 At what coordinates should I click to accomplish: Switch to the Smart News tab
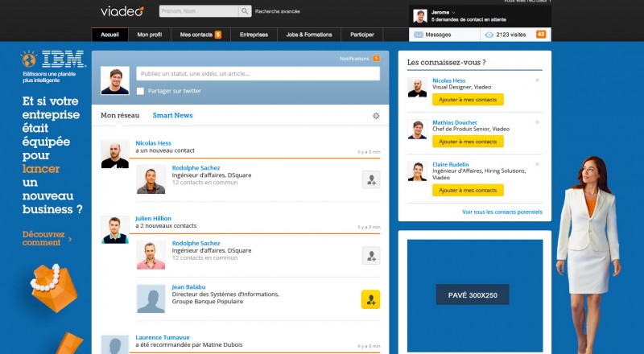click(172, 116)
